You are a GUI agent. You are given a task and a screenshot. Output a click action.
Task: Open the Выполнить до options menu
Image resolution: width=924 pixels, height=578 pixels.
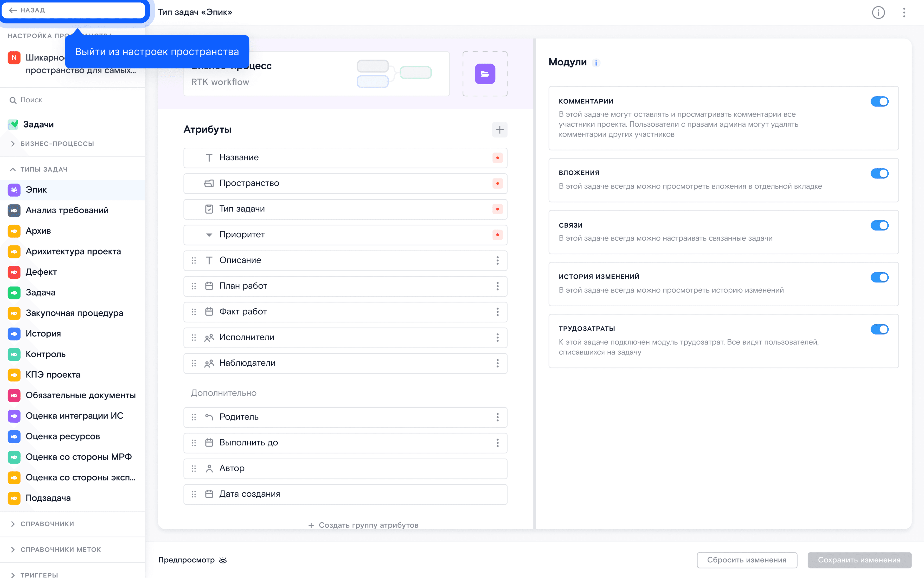click(x=497, y=443)
